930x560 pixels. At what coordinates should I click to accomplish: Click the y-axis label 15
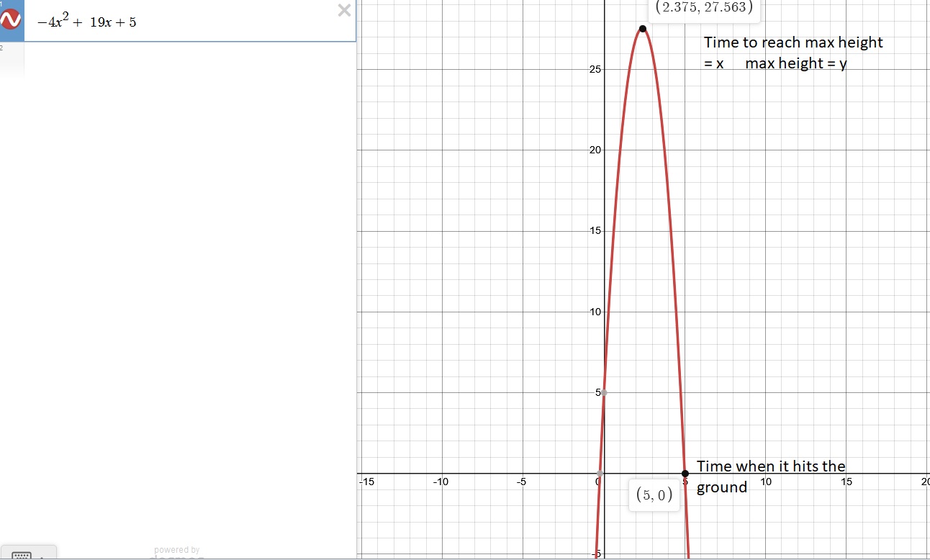pos(595,231)
